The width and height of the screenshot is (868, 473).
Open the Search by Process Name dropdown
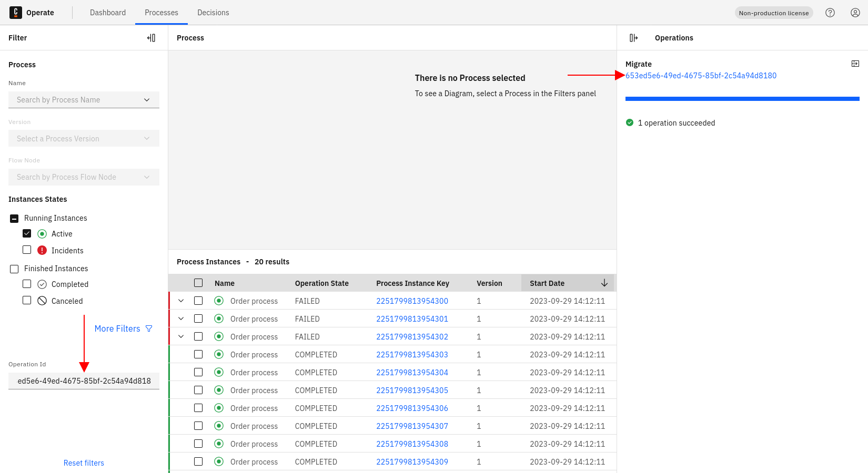84,100
